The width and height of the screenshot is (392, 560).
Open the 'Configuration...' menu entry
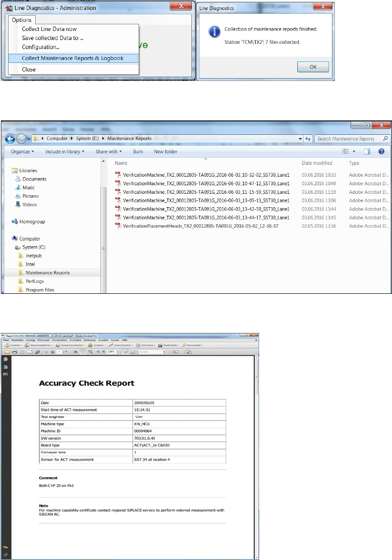click(x=40, y=47)
